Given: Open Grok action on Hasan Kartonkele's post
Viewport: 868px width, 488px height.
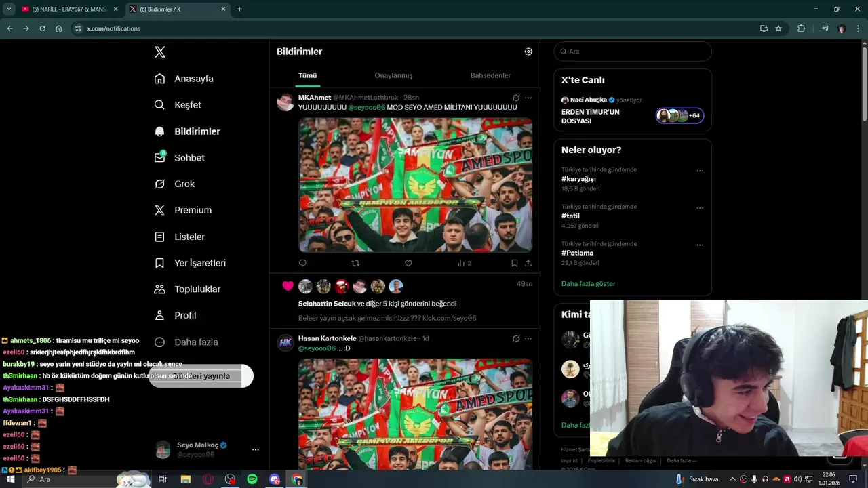Looking at the screenshot, I should 516,338.
